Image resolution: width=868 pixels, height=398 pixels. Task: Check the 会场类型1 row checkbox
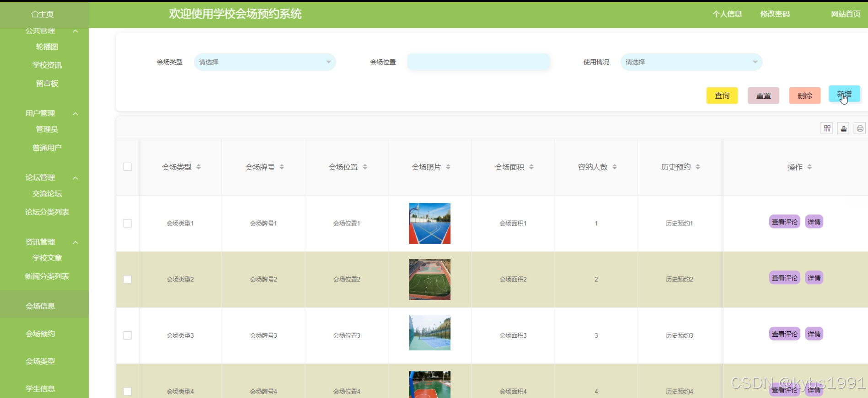click(x=128, y=223)
